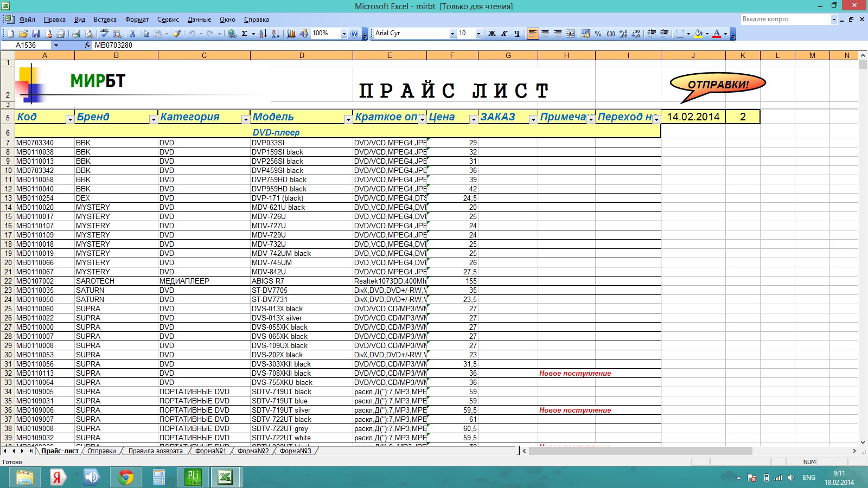Image resolution: width=868 pixels, height=488 pixels.
Task: Open the Цена column filter dropdown
Action: point(473,119)
